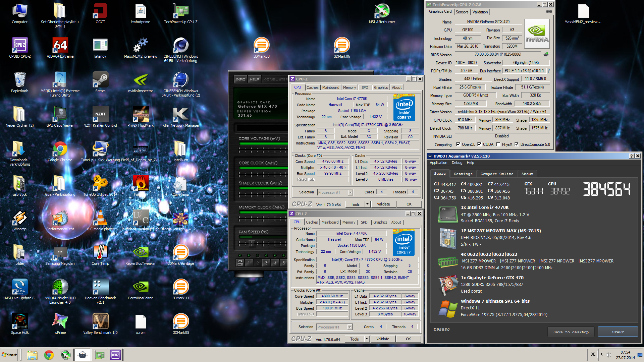Open the Debug menu in Aquamark
Screen dimensions: 644x362
point(457,163)
